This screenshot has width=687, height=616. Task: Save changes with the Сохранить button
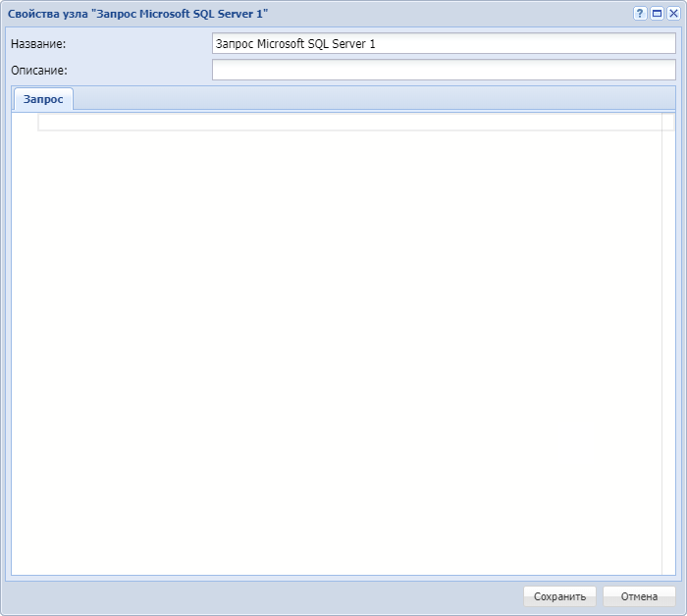tap(559, 596)
